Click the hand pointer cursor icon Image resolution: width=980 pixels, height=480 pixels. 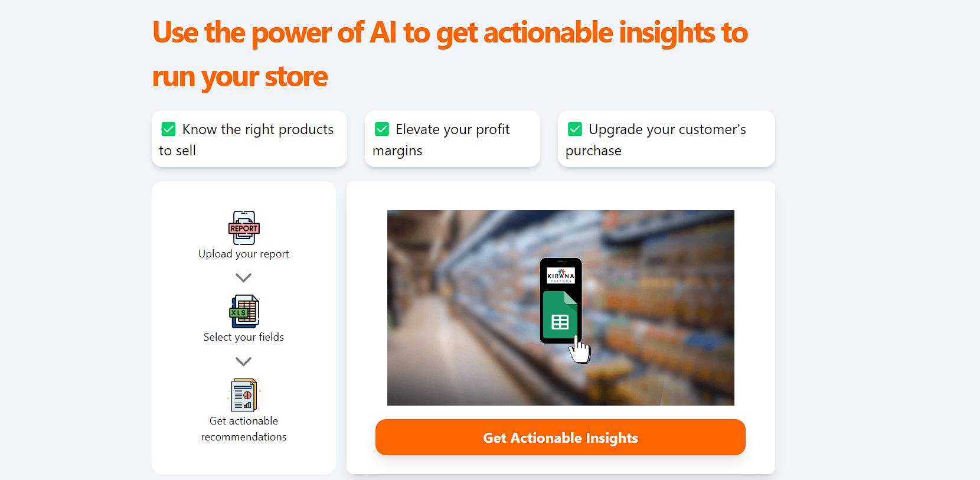point(580,351)
